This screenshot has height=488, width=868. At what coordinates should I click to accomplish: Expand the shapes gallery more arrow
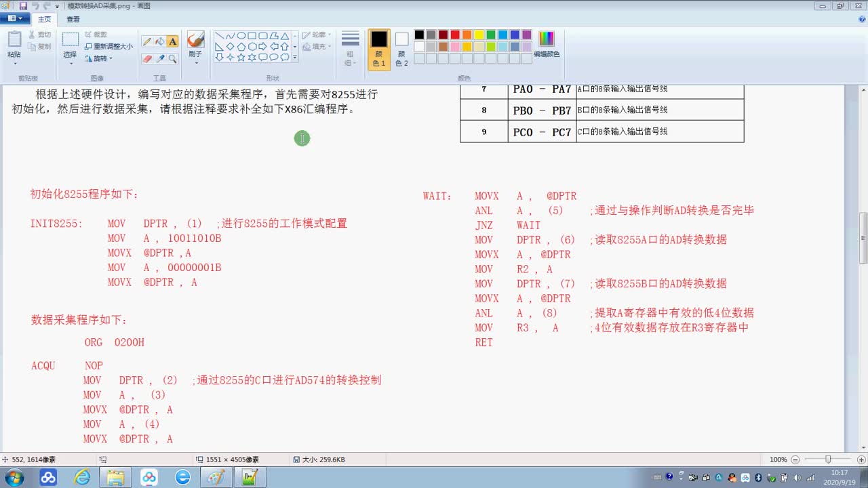pyautogui.click(x=294, y=58)
